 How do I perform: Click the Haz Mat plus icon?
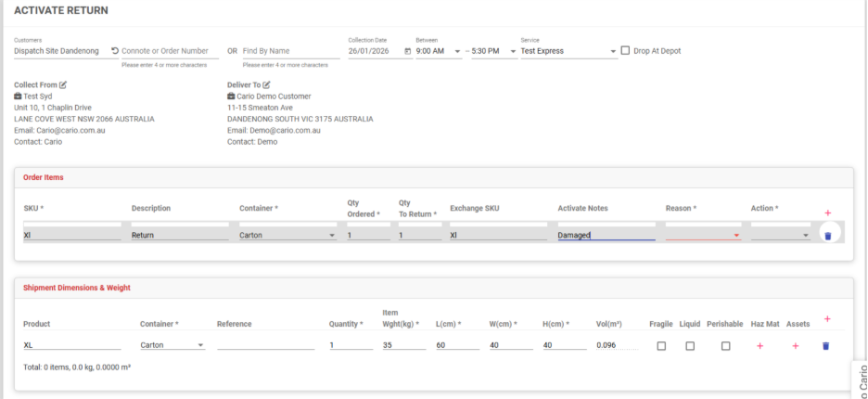click(759, 345)
